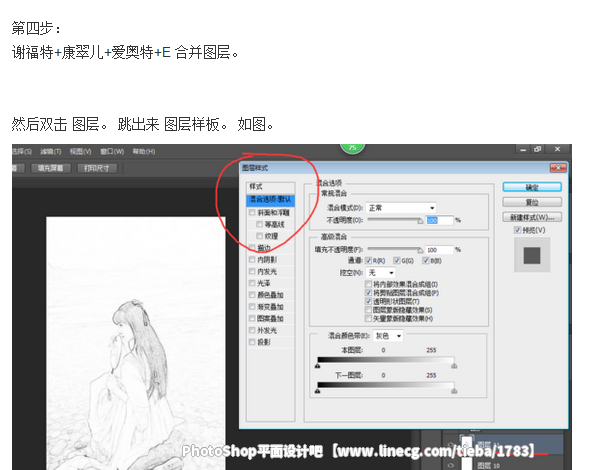The width and height of the screenshot is (590, 470).
Task: Enable the 光泽 checkbox
Action: [x=252, y=283]
